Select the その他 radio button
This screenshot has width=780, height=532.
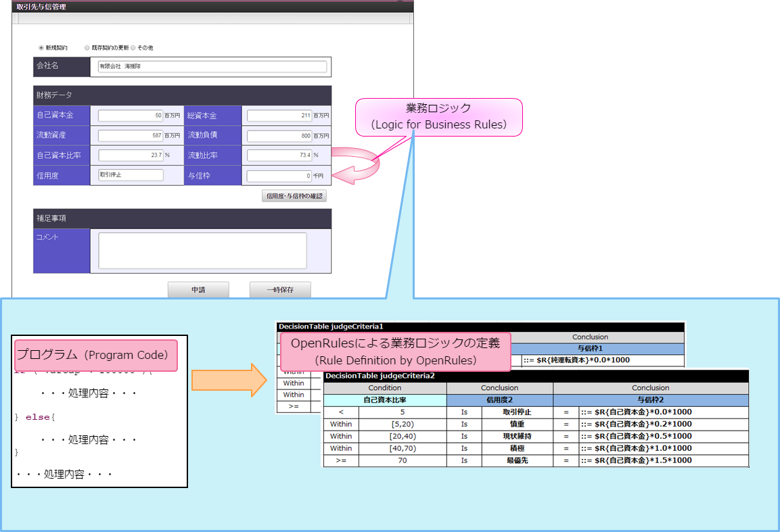point(133,48)
